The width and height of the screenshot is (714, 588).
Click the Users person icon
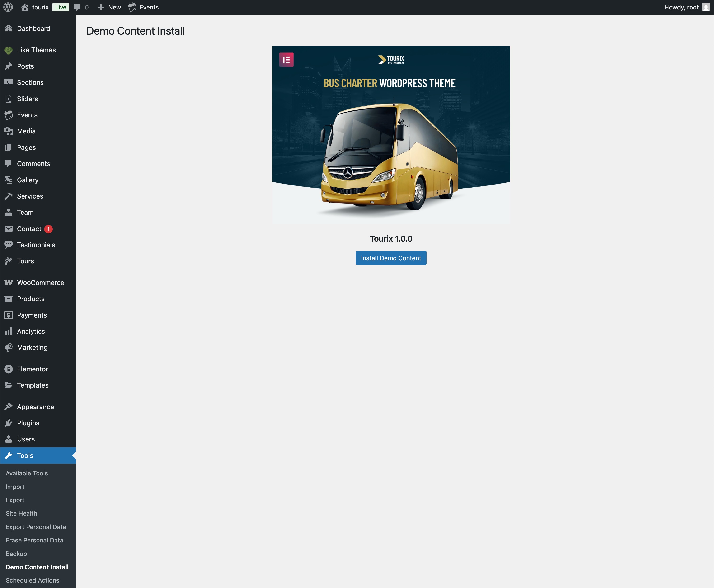[9, 439]
